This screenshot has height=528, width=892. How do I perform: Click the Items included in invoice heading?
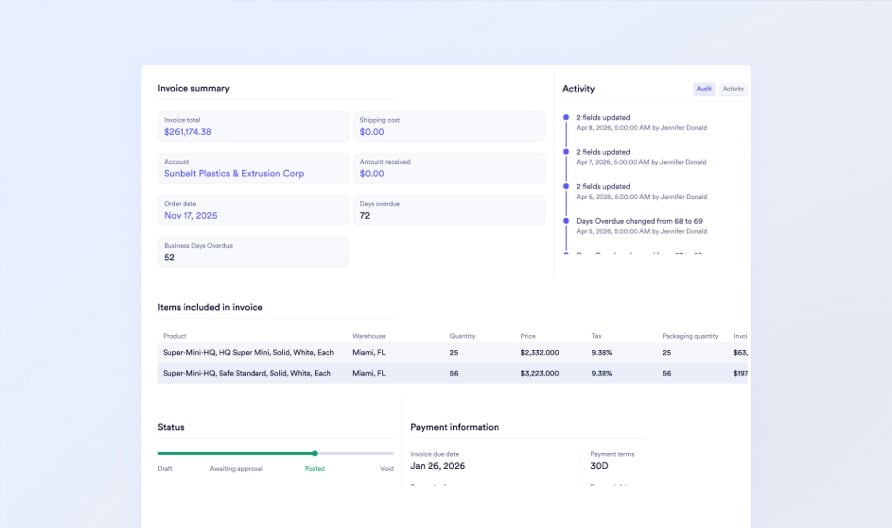(210, 307)
